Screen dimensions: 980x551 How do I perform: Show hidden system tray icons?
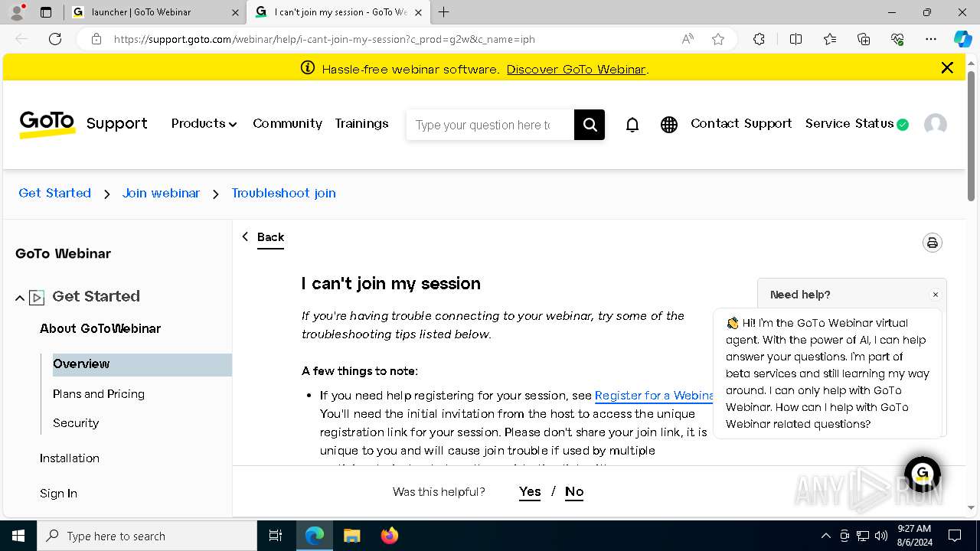click(x=825, y=536)
